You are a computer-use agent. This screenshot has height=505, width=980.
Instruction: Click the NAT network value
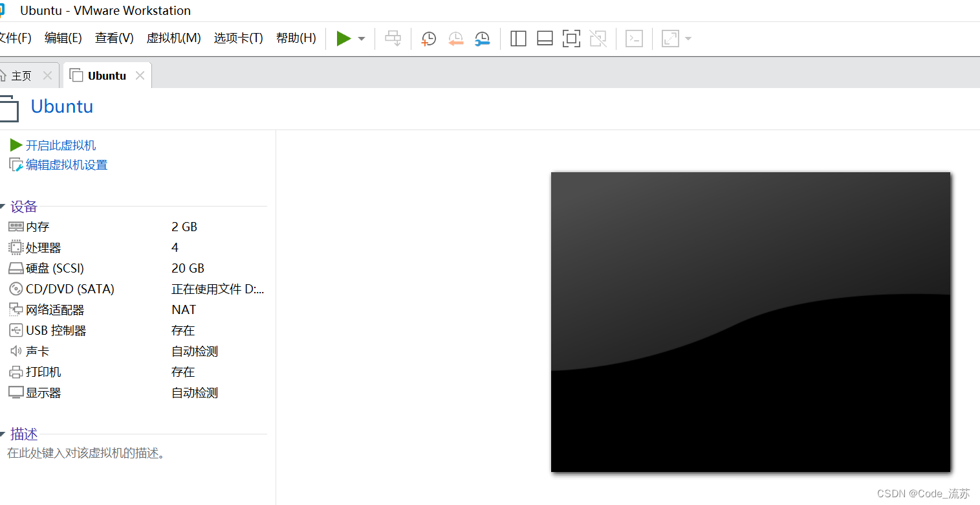184,309
